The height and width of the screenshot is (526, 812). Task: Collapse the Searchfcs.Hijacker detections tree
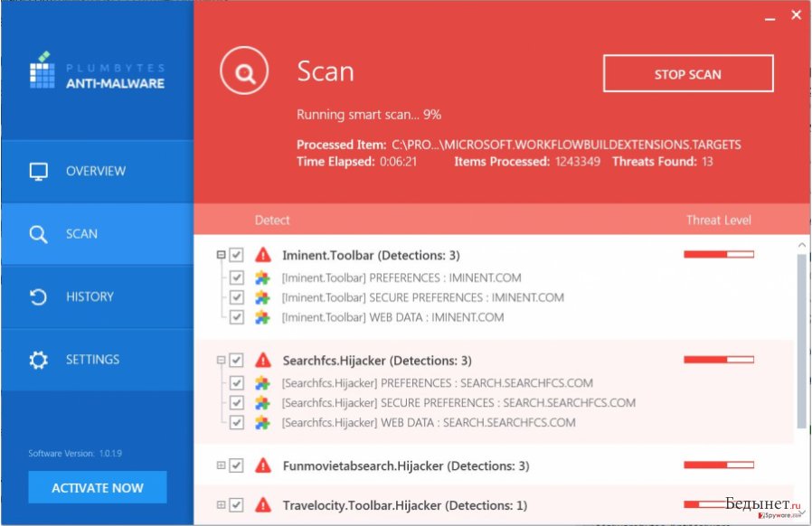coord(222,360)
